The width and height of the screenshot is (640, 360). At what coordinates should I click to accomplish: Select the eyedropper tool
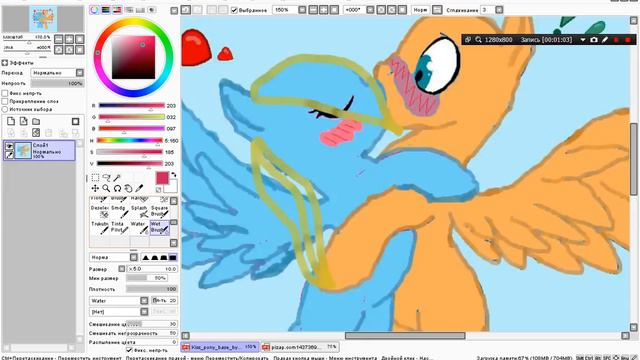(x=139, y=188)
